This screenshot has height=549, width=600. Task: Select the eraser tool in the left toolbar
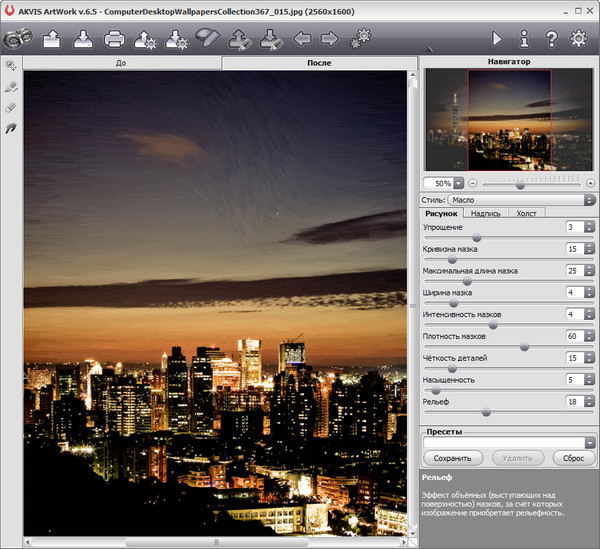click(12, 107)
